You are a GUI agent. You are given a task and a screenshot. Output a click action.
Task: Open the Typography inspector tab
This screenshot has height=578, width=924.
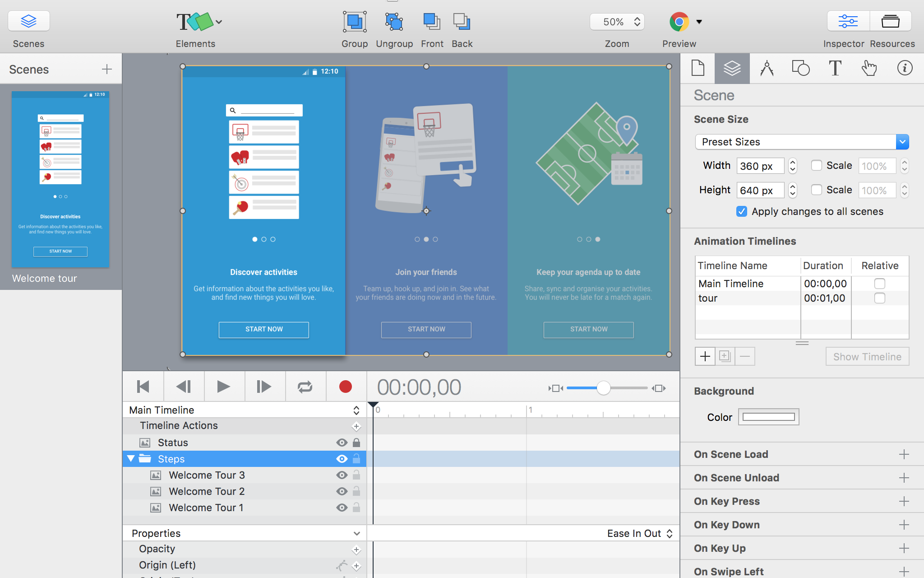[835, 69]
